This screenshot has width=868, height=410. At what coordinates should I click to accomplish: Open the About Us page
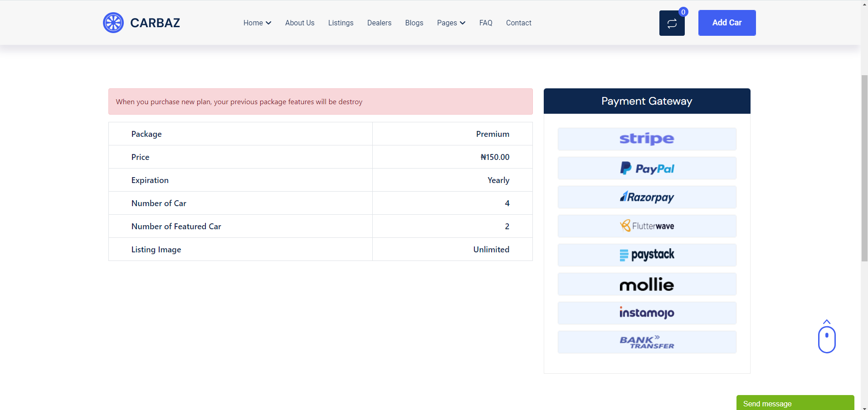pos(299,23)
